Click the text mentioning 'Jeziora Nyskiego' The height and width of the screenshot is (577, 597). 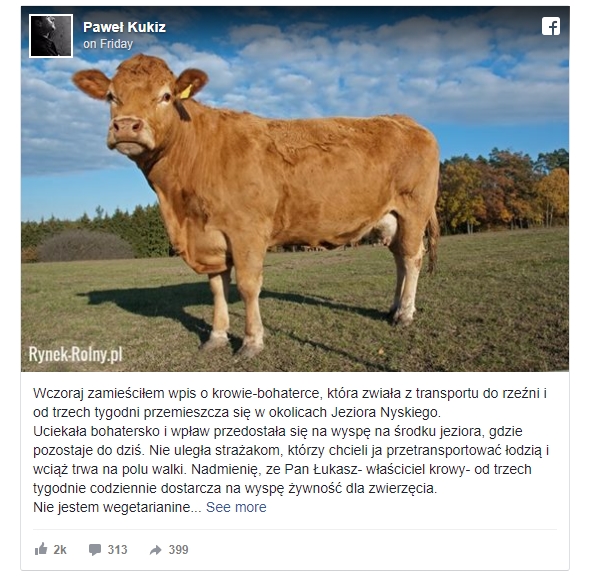385,412
